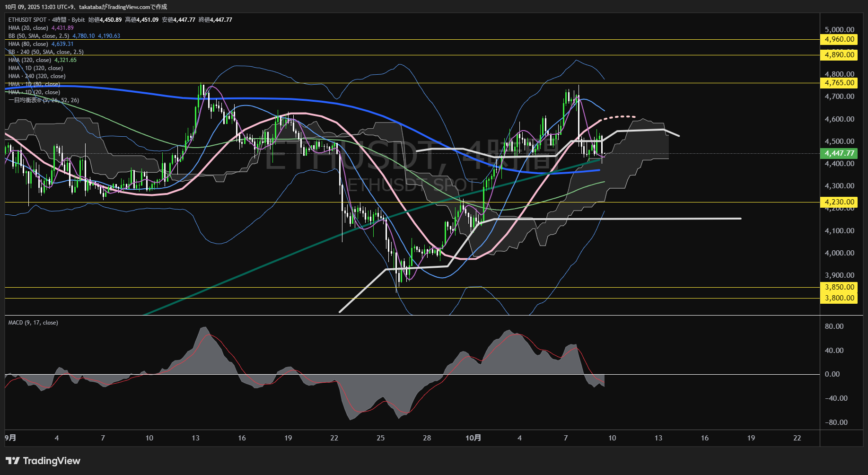Click the yellow 3,800.00 price label
Screen dimensions: 868x475
tap(839, 298)
